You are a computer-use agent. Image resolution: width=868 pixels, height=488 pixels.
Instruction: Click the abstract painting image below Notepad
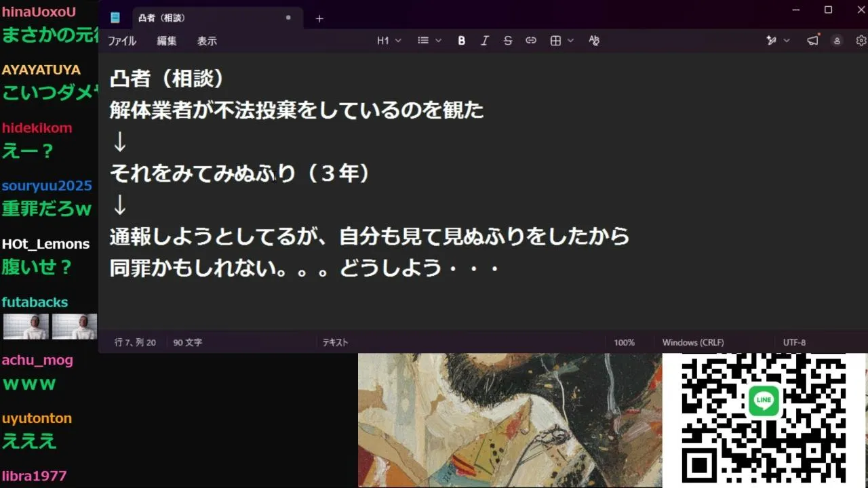(510, 420)
